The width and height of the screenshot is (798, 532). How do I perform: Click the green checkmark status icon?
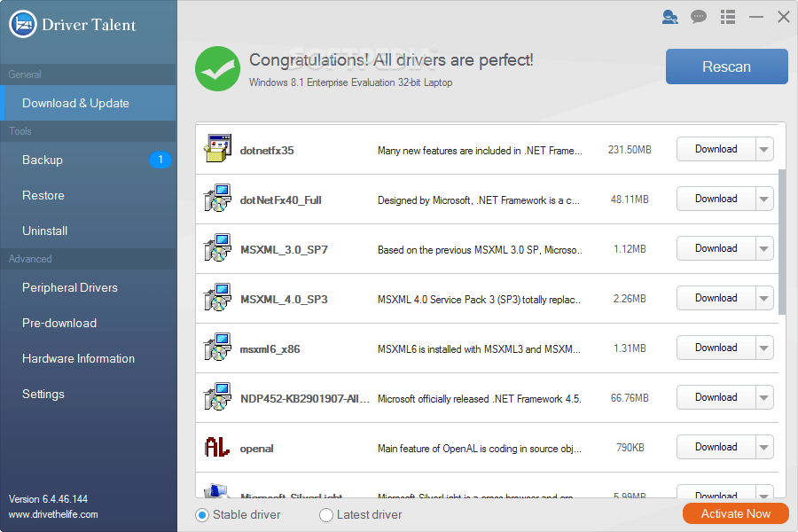click(x=217, y=69)
